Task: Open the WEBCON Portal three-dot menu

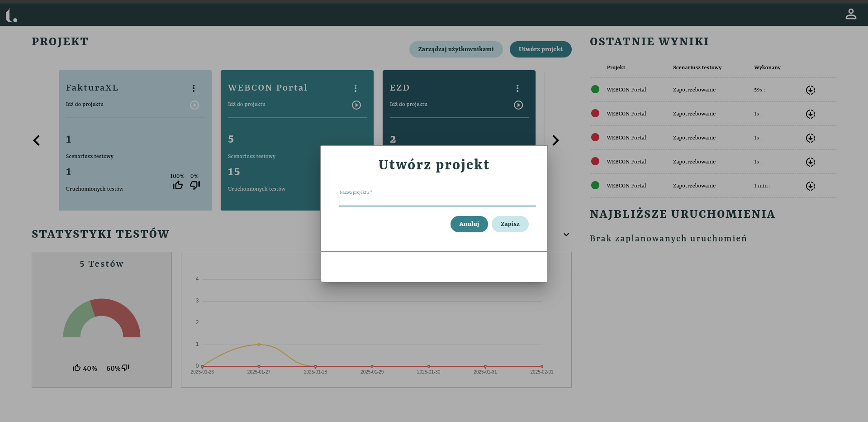Action: 356,88
